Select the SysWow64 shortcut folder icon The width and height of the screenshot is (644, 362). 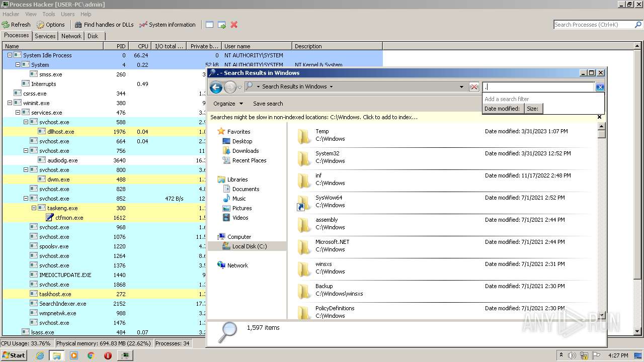coord(304,203)
